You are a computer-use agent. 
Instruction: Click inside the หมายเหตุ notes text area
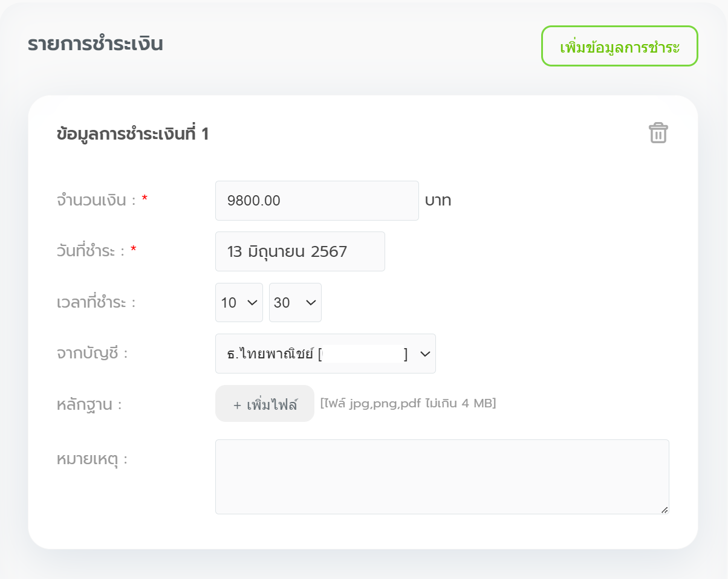pos(441,476)
